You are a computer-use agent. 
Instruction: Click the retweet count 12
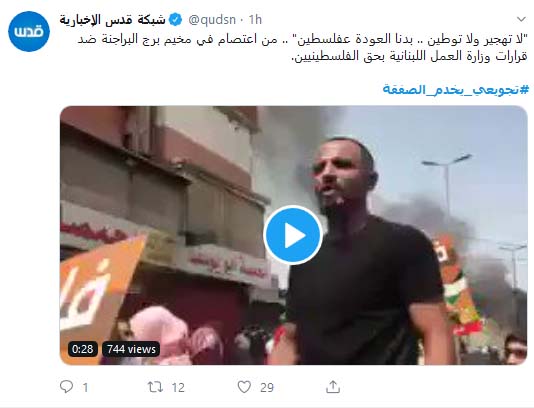178,387
